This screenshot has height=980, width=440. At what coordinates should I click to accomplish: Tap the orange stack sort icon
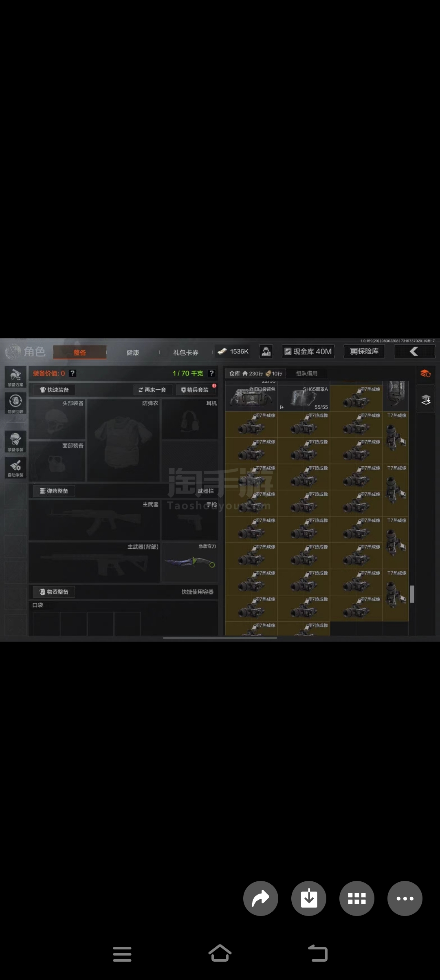(426, 373)
